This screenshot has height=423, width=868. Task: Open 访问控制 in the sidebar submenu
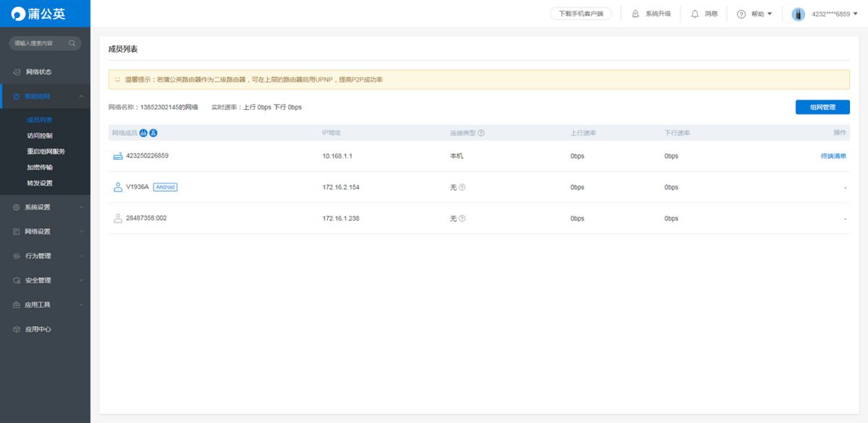40,136
